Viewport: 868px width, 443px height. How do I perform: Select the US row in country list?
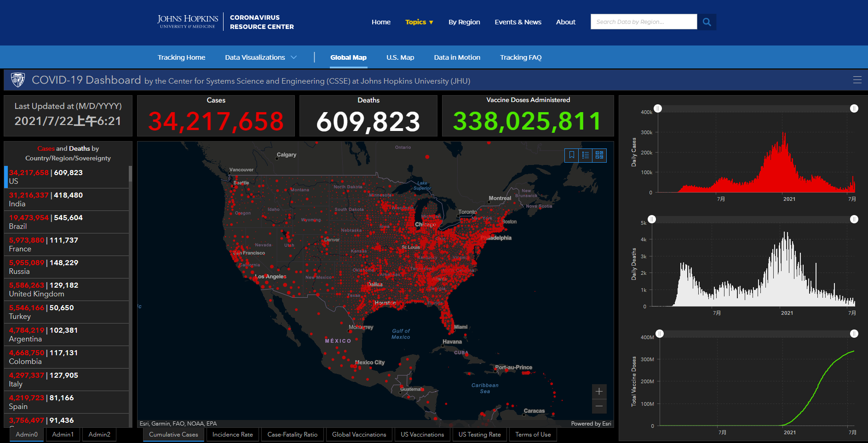tap(66, 177)
